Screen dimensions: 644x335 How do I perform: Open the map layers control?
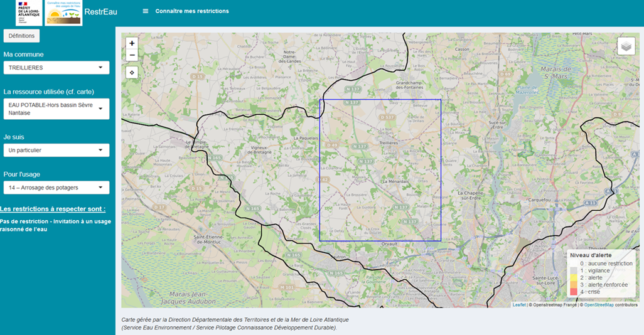(x=626, y=46)
